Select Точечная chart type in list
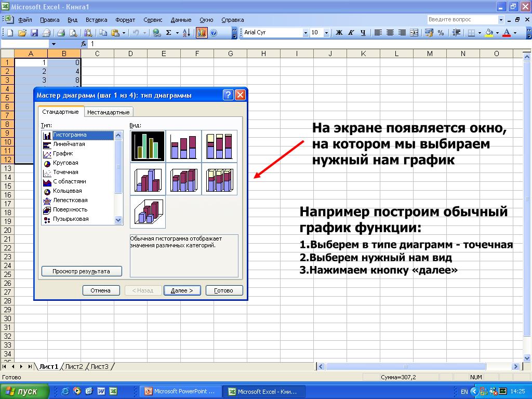 [65, 172]
